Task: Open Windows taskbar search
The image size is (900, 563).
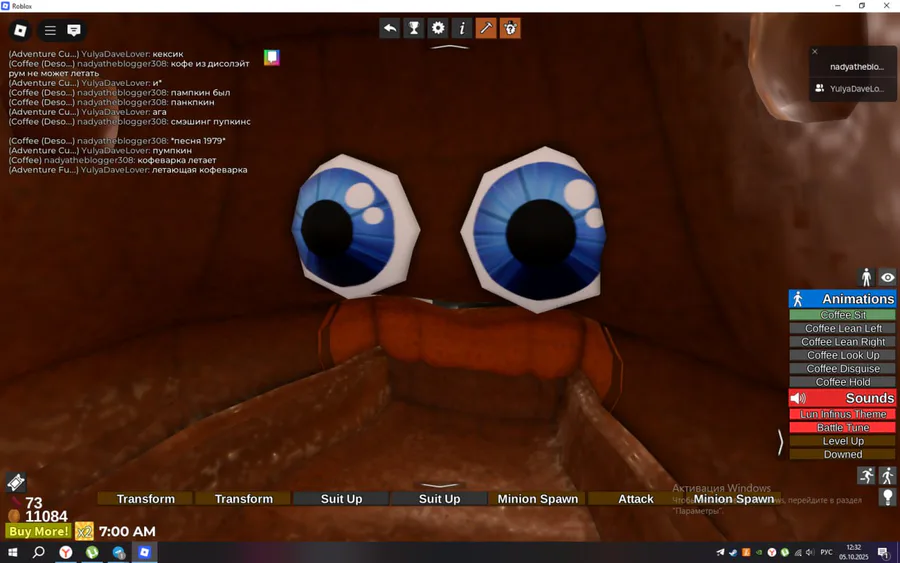Action: (38, 552)
